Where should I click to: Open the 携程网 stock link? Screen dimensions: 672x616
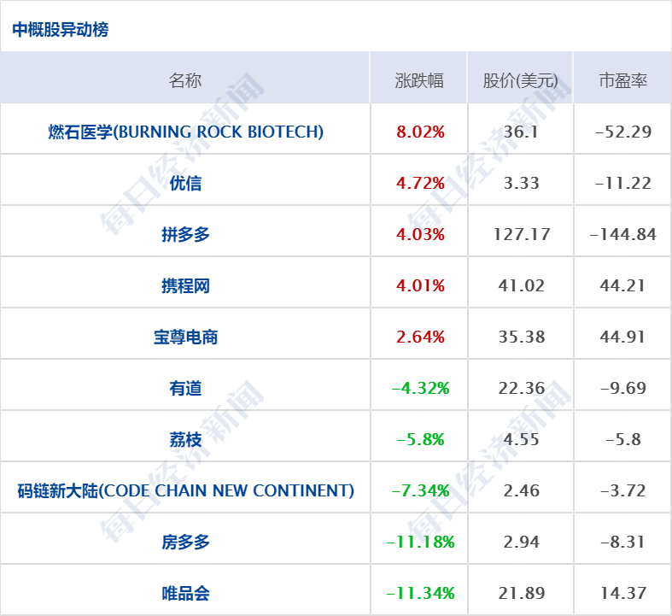click(185, 285)
